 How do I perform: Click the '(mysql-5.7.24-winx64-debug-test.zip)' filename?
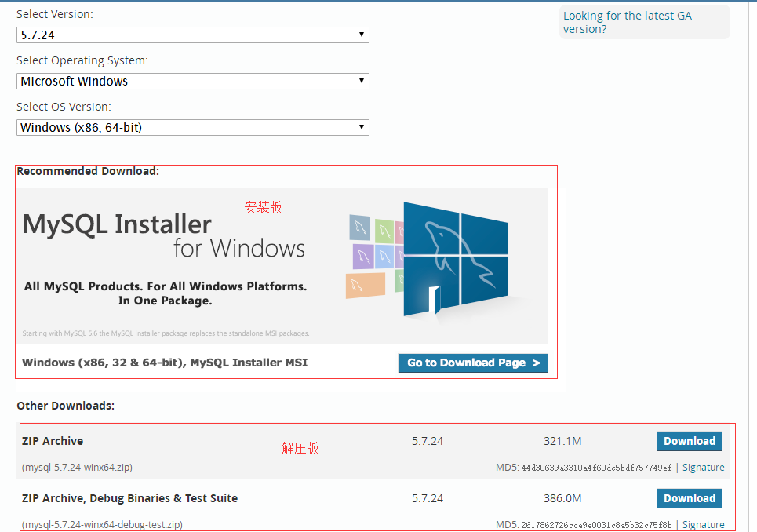[x=102, y=524]
